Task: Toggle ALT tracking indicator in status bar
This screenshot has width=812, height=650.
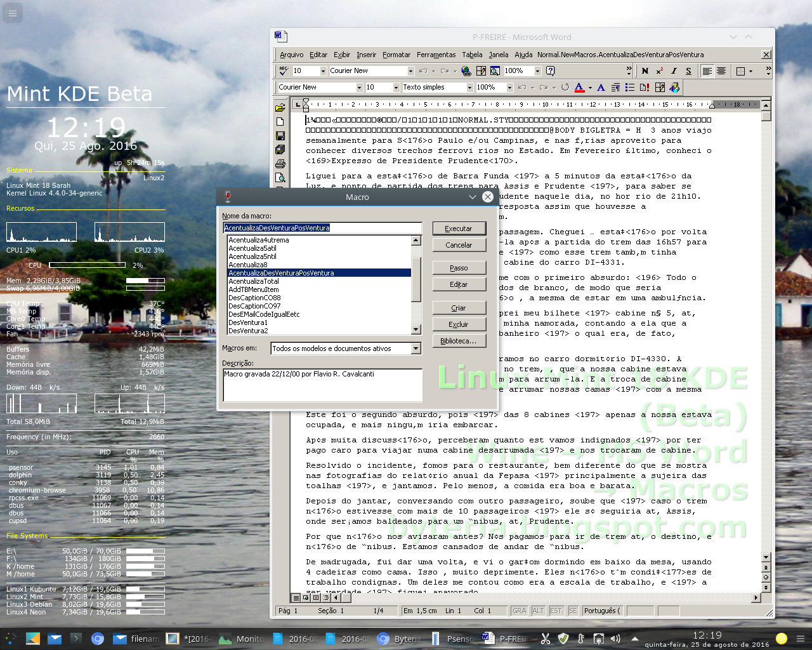Action: (538, 611)
